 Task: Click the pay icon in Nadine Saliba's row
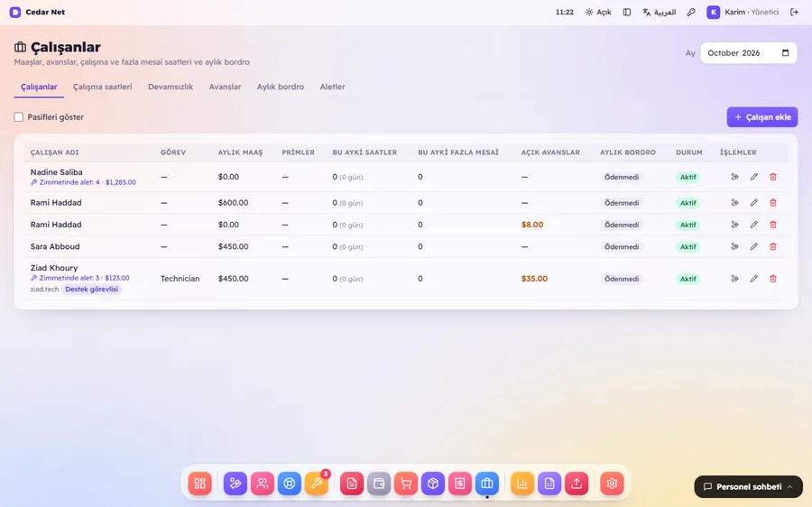734,177
